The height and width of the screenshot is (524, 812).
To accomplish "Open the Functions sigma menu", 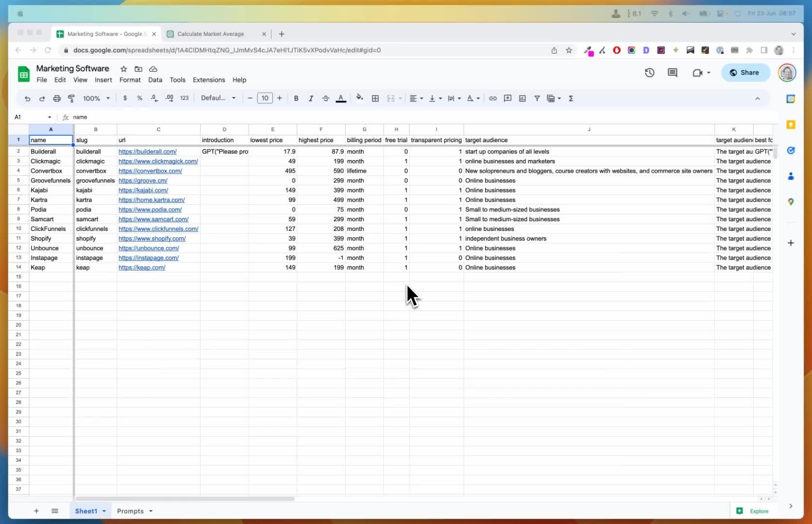I will pyautogui.click(x=571, y=98).
